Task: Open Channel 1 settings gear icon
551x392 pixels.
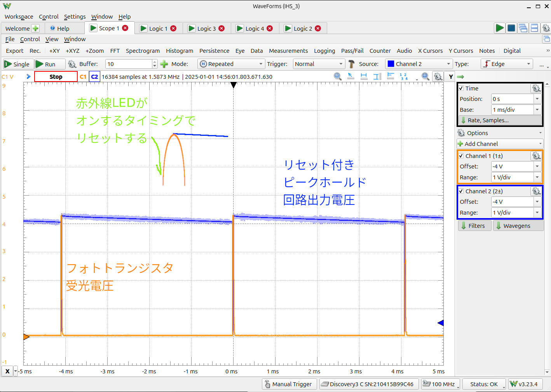Action: [x=536, y=156]
